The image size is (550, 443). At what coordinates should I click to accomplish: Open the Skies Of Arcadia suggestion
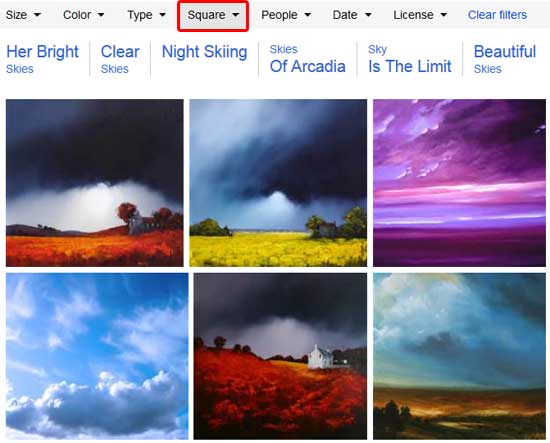point(307,59)
